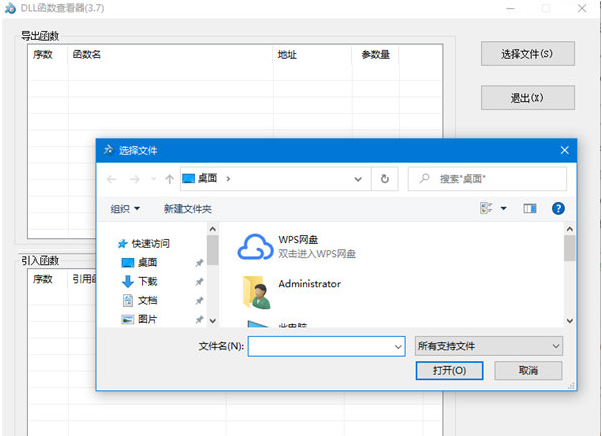Click the 文档 document icon

tap(127, 300)
